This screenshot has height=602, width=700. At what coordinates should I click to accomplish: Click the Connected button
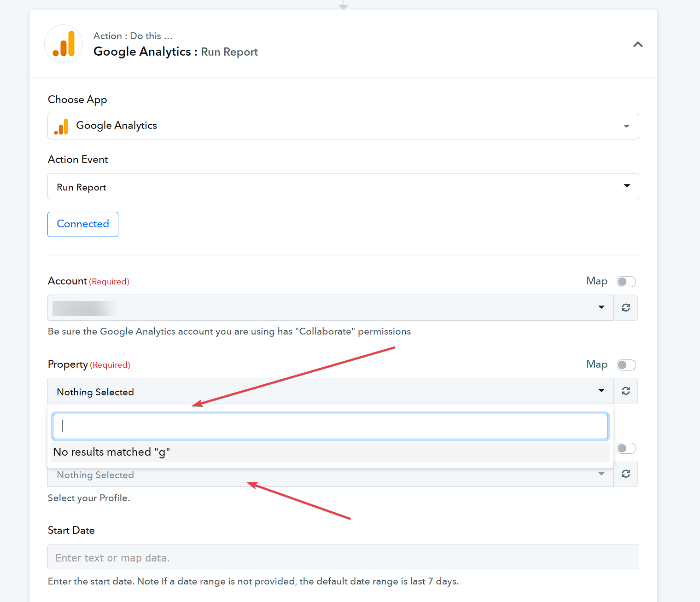click(x=83, y=224)
